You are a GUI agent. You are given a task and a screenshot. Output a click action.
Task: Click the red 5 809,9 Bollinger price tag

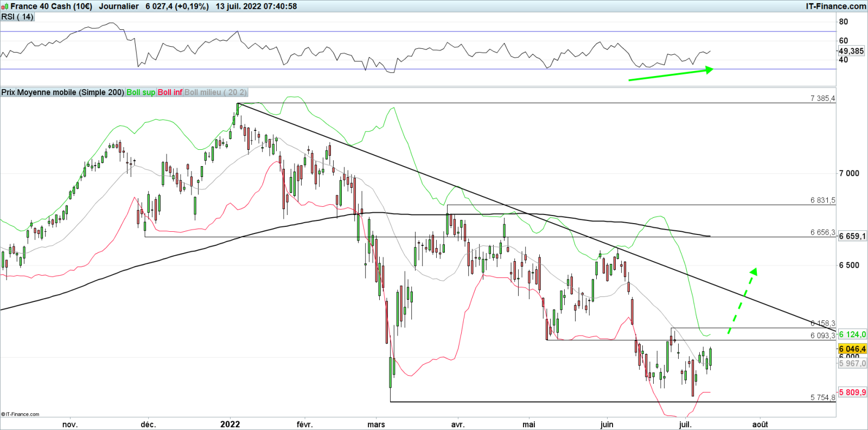[x=852, y=392]
